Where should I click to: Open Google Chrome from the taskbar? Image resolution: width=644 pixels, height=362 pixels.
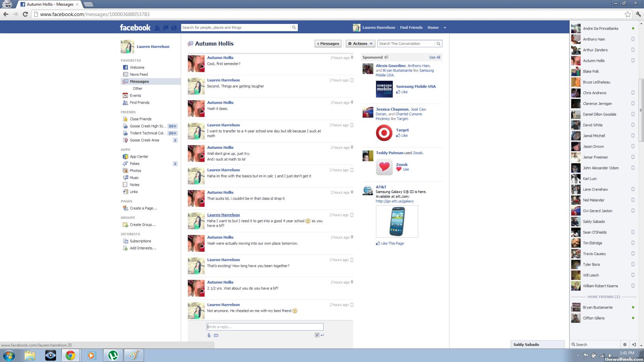pyautogui.click(x=70, y=356)
